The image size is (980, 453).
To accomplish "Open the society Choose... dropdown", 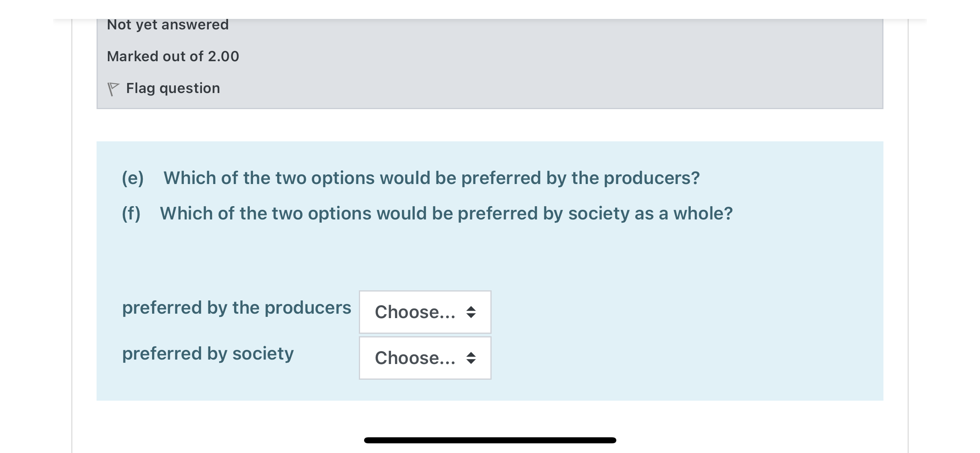I will point(425,358).
